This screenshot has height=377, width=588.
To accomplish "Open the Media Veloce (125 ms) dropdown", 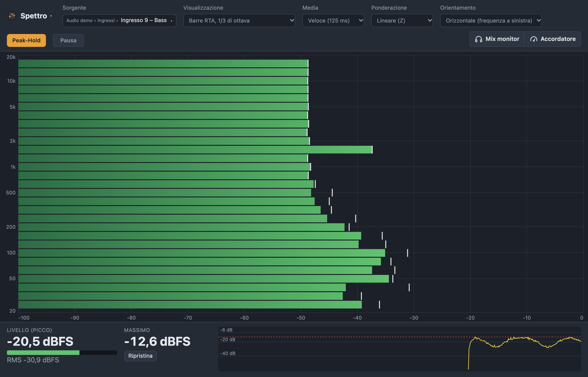I will click(x=333, y=21).
